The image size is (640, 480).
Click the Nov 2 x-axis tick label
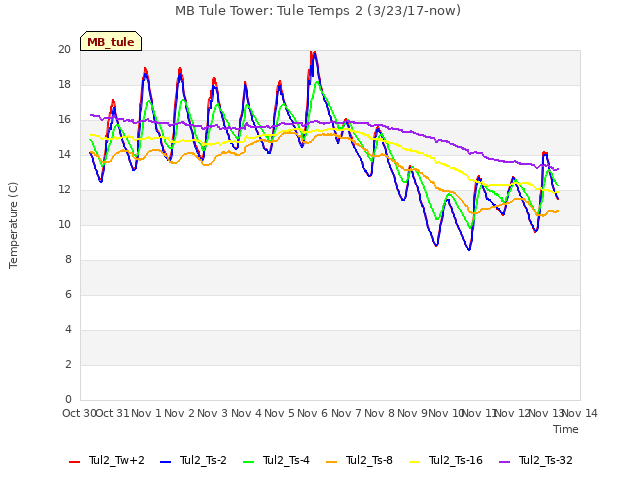179,413
